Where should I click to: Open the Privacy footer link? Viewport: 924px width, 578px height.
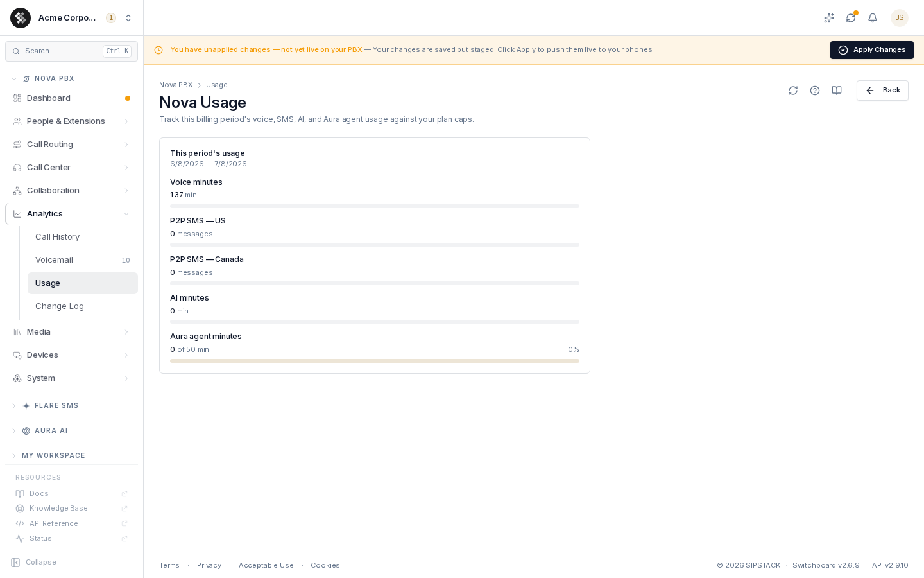click(209, 566)
